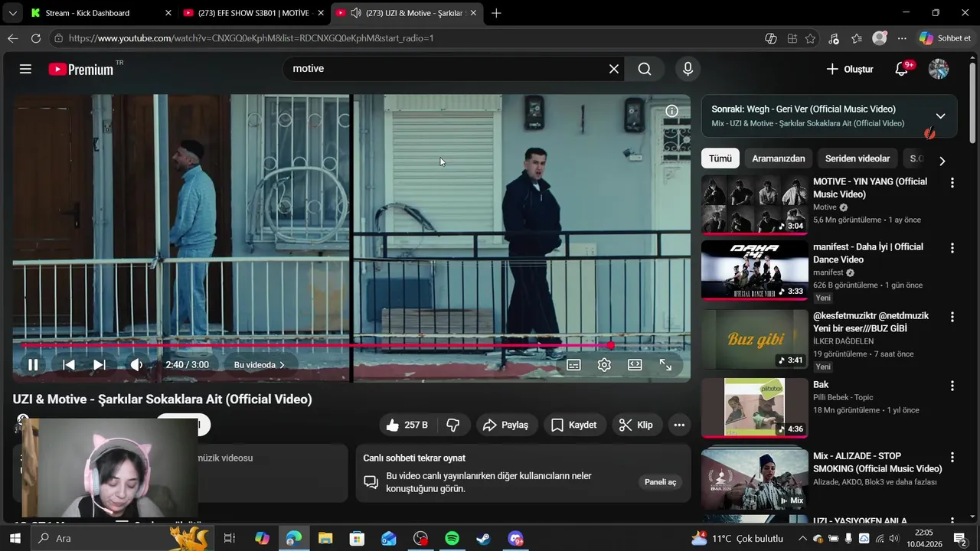The width and height of the screenshot is (980, 551).
Task: Start voice search with the microphone
Action: point(688,69)
